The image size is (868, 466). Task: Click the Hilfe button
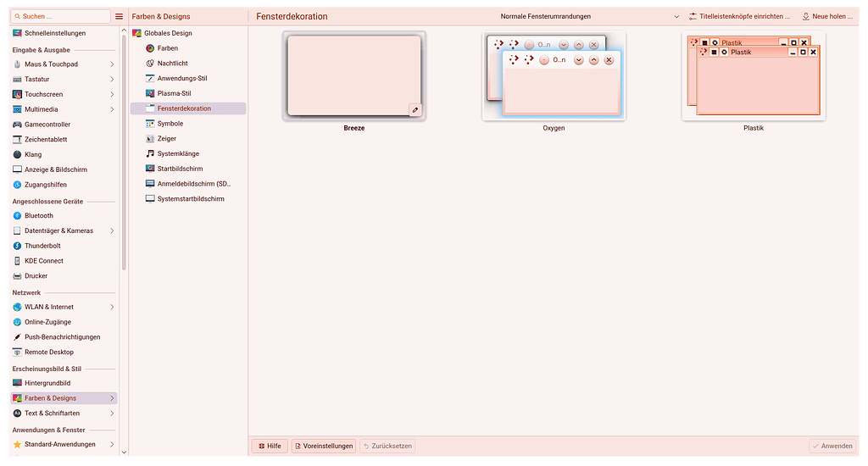pyautogui.click(x=270, y=446)
